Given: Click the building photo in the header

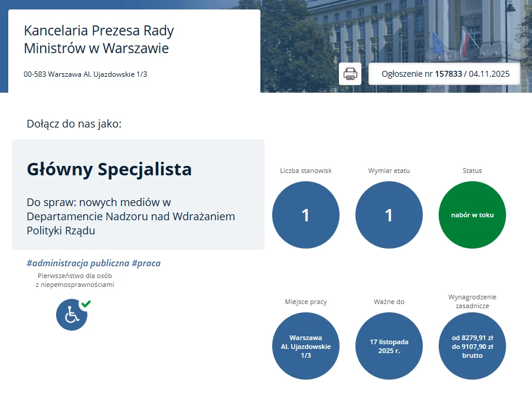Looking at the screenshot, I should 413,30.
